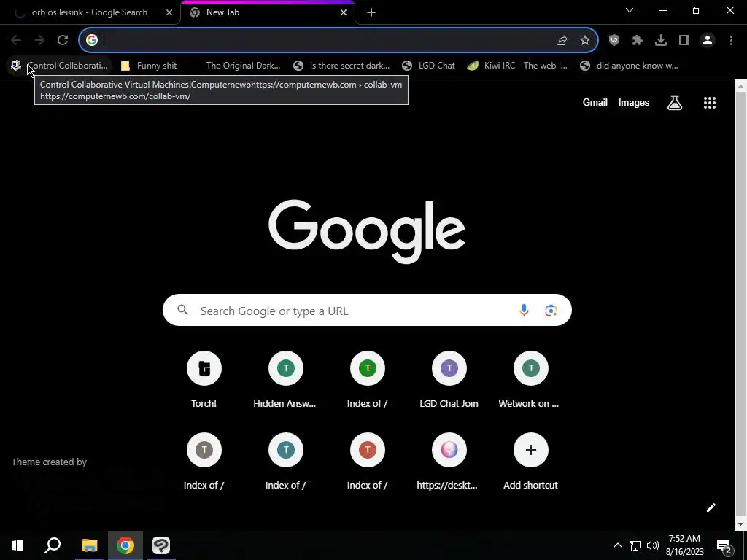This screenshot has width=747, height=560.
Task: Open the Kiwi IRC bookmark
Action: pos(517,66)
